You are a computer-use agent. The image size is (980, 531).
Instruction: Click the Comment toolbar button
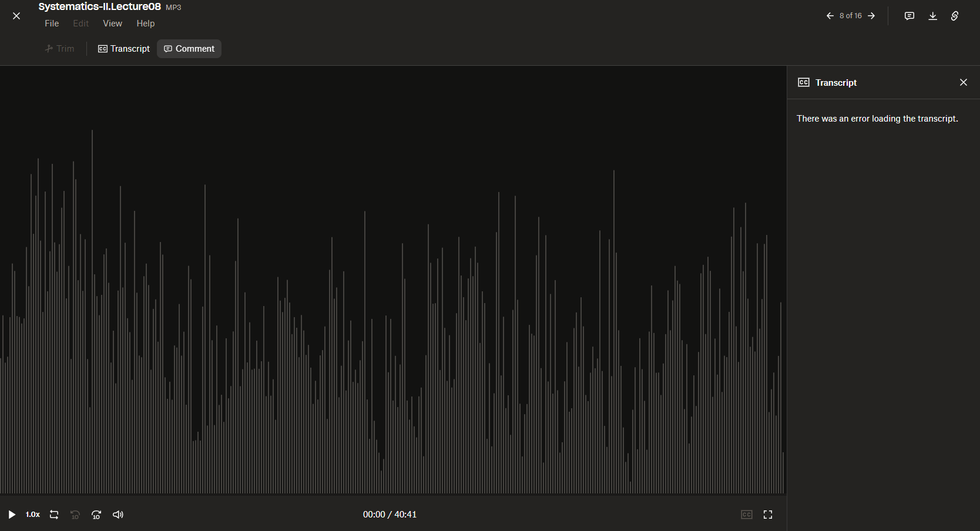(189, 49)
